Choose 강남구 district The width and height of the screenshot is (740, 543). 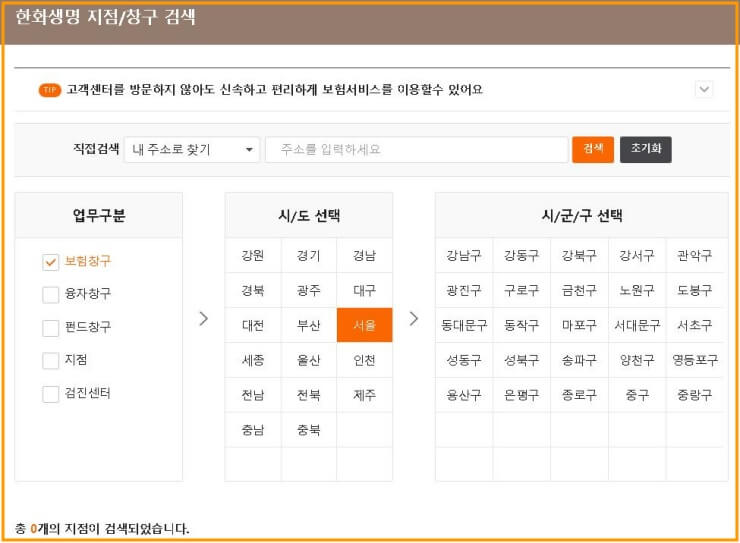point(464,255)
